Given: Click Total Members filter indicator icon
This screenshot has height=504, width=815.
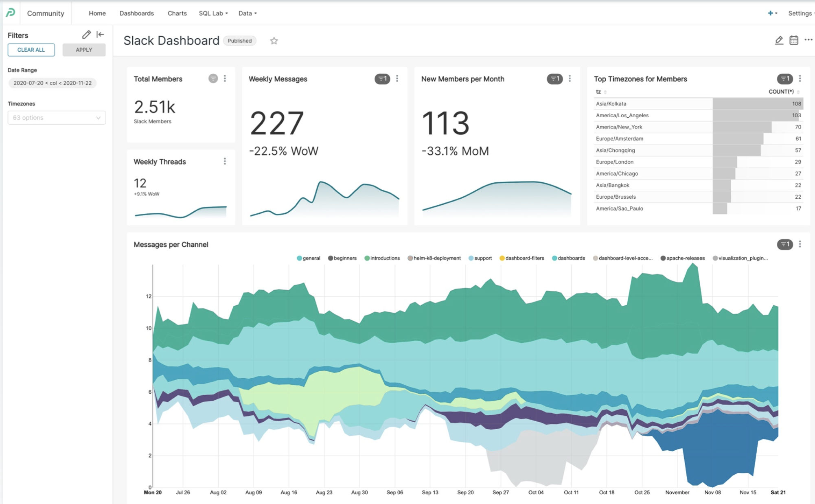Looking at the screenshot, I should pos(213,79).
